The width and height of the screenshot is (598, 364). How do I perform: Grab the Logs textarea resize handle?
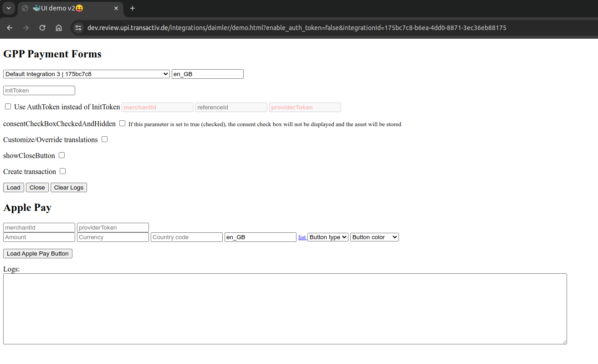(x=564, y=341)
